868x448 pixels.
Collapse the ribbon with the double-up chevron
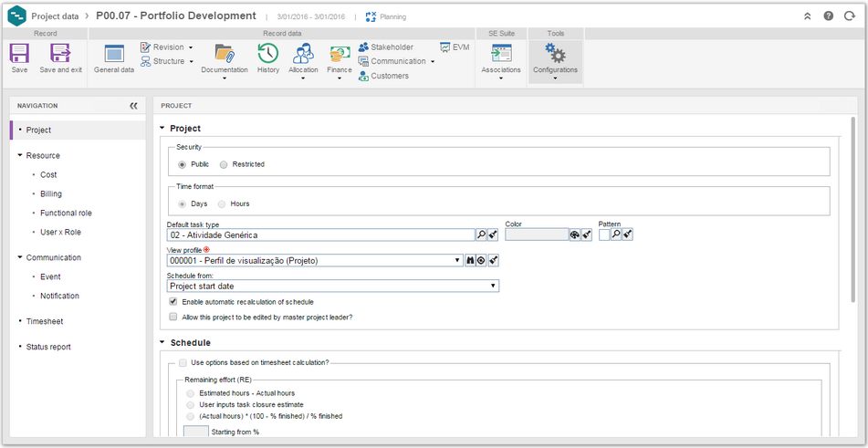pos(808,16)
